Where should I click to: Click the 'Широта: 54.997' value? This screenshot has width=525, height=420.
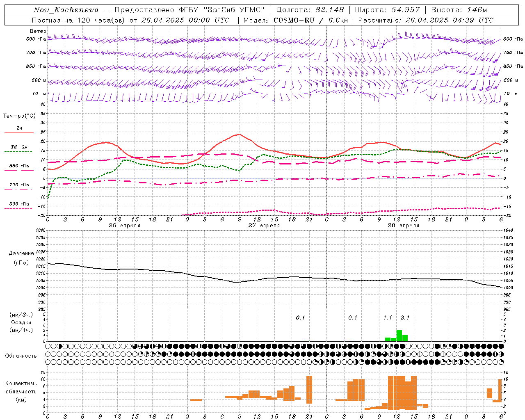[388, 10]
